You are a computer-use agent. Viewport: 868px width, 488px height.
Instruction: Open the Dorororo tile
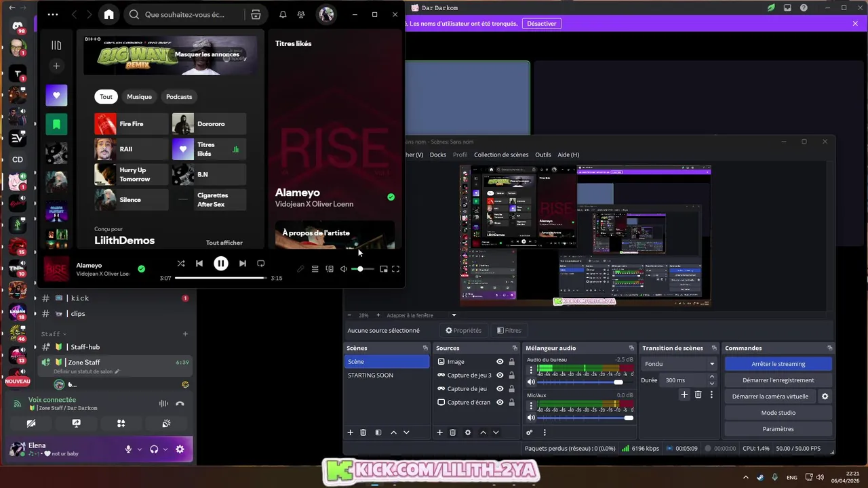pyautogui.click(x=209, y=124)
